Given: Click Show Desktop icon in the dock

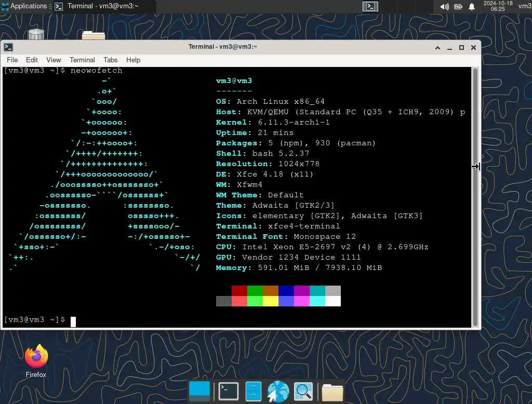Looking at the screenshot, I should coord(199,391).
